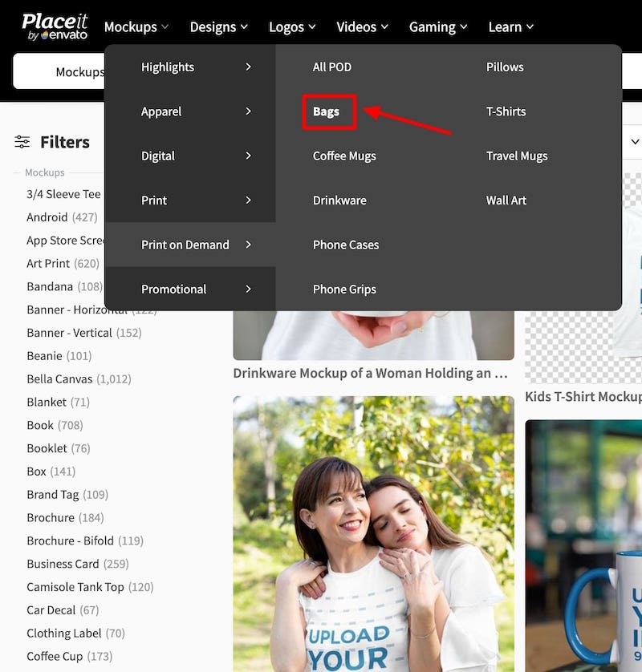Open the Logos dropdown menu

(x=292, y=27)
